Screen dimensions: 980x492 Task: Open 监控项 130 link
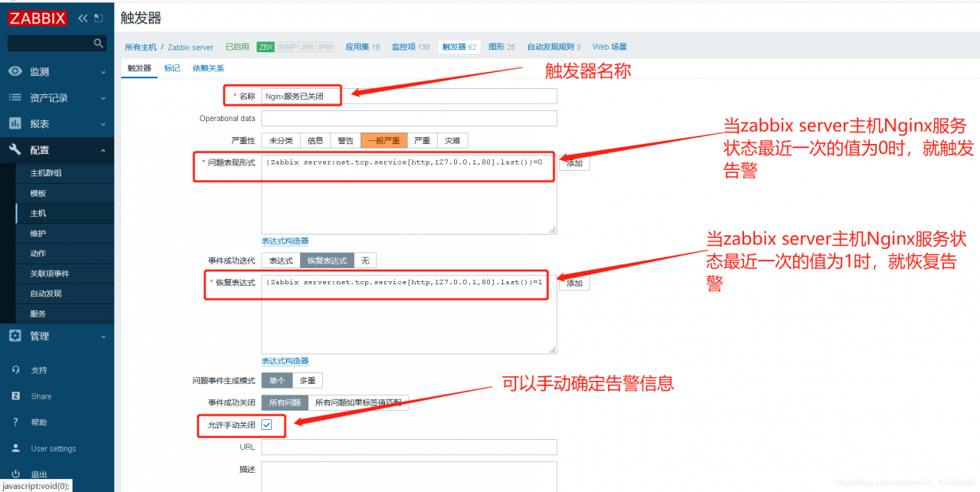tap(410, 47)
